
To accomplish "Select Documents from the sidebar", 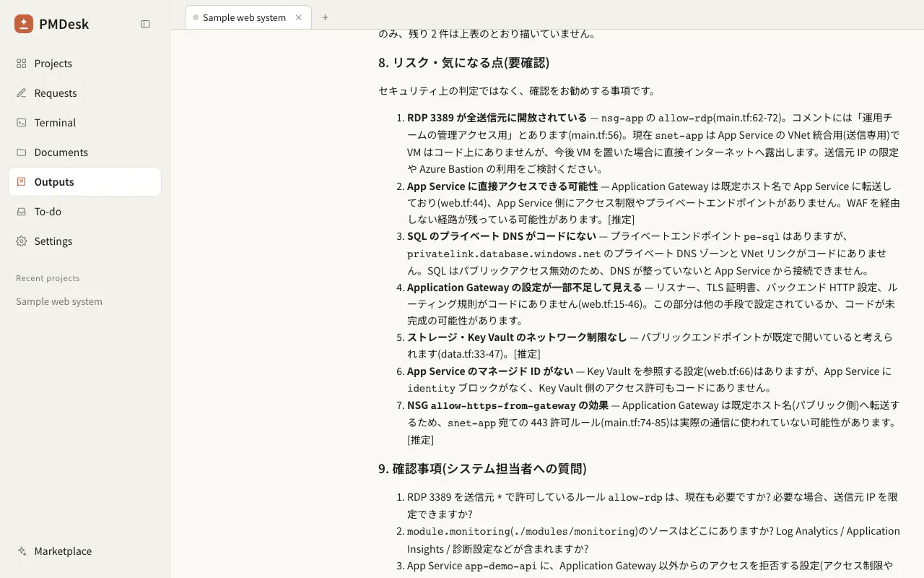I will pos(84,152).
